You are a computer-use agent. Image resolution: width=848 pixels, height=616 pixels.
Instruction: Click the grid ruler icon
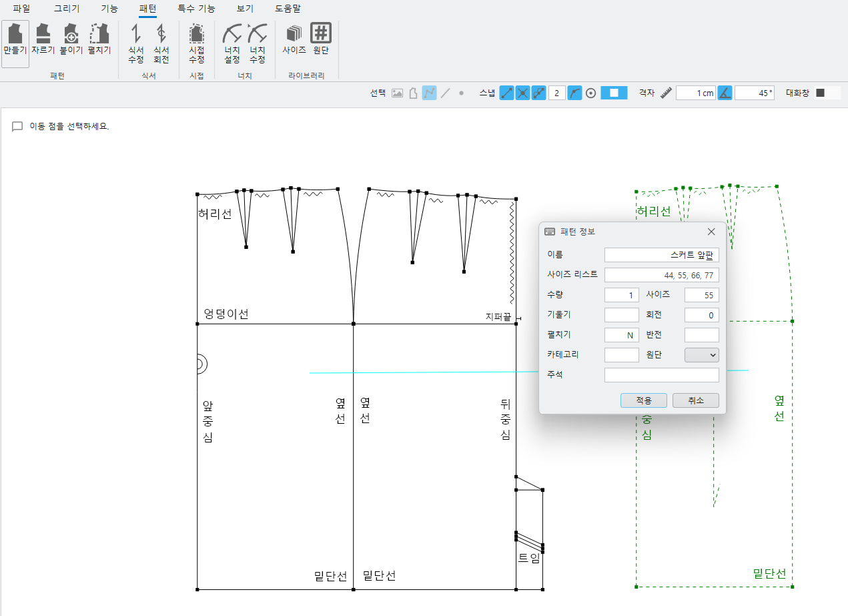click(x=665, y=93)
